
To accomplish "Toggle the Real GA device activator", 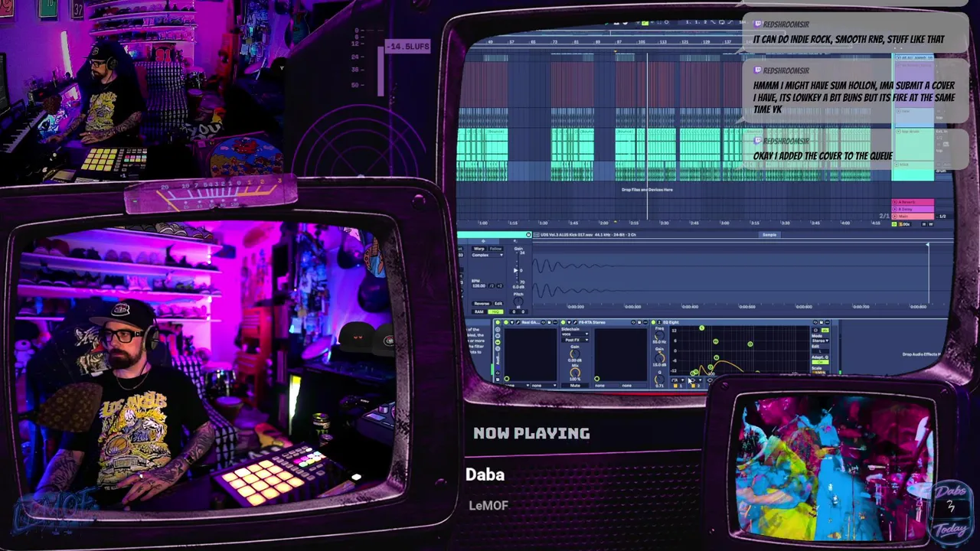I will 506,322.
